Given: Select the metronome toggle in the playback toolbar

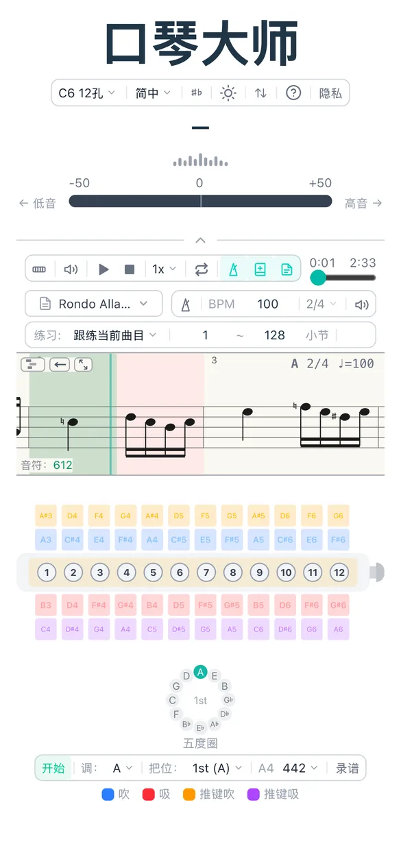Looking at the screenshot, I should coord(234,269).
